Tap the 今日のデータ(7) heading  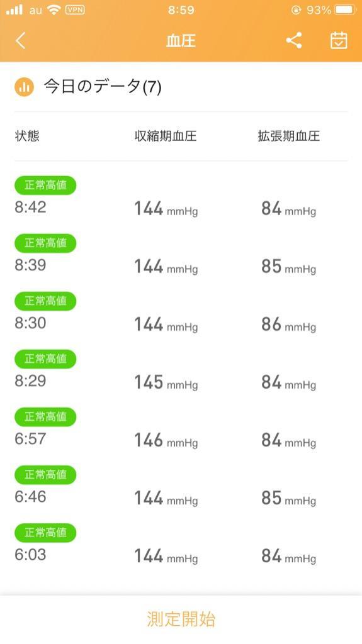[x=103, y=87]
